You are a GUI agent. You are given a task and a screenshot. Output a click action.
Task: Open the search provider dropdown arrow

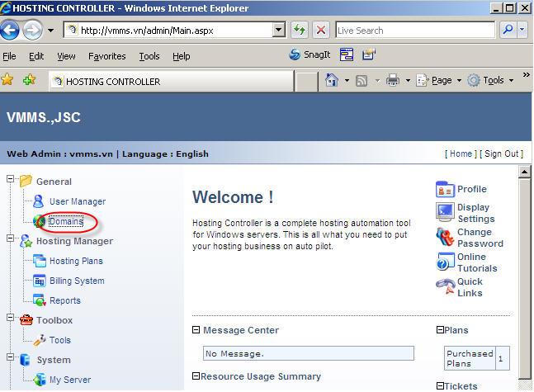coord(522,30)
